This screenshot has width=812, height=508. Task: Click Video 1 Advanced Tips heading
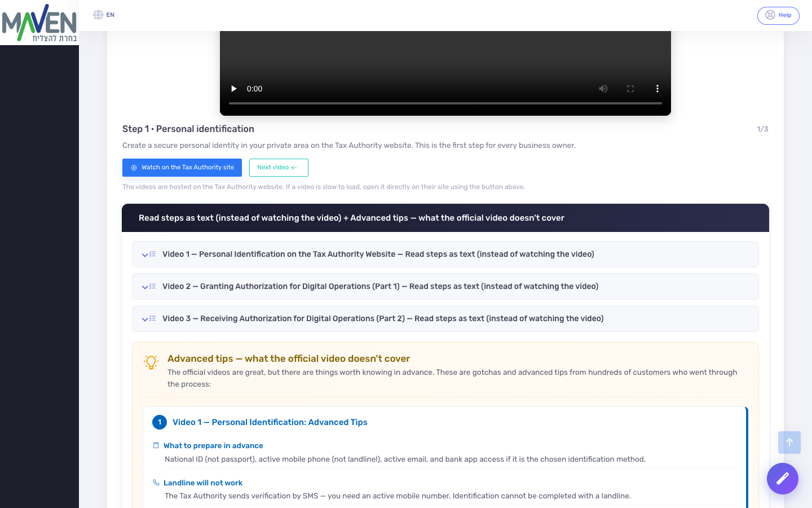[x=270, y=422]
